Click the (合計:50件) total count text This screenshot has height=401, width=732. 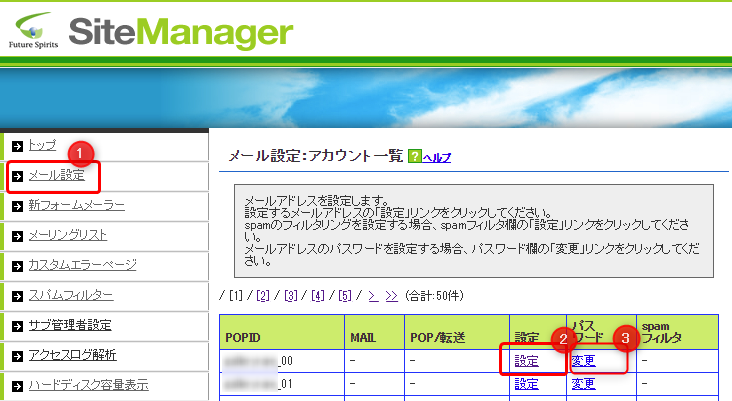point(434,296)
